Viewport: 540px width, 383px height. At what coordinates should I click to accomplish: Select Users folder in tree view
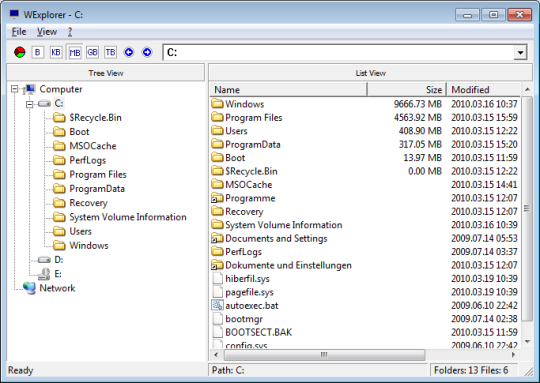pyautogui.click(x=81, y=231)
